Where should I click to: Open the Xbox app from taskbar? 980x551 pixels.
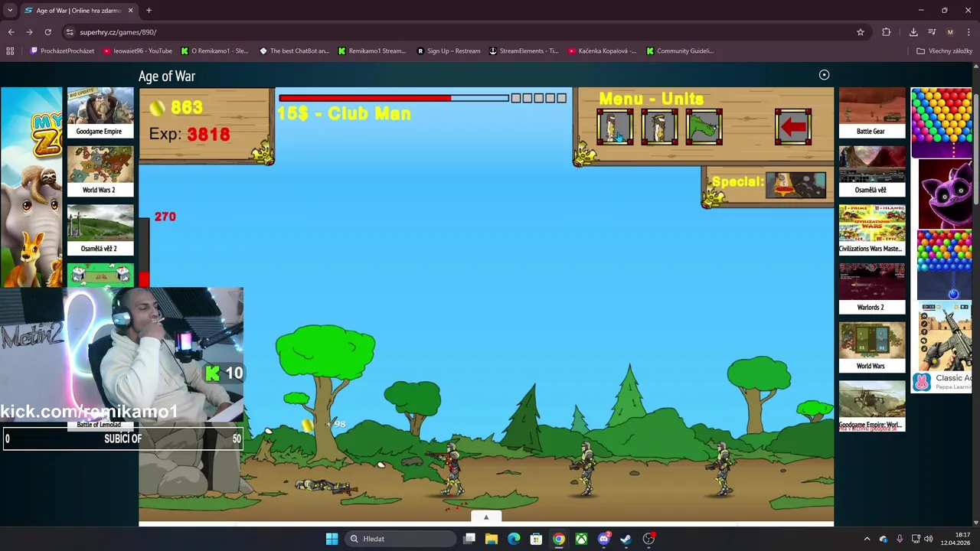(581, 539)
